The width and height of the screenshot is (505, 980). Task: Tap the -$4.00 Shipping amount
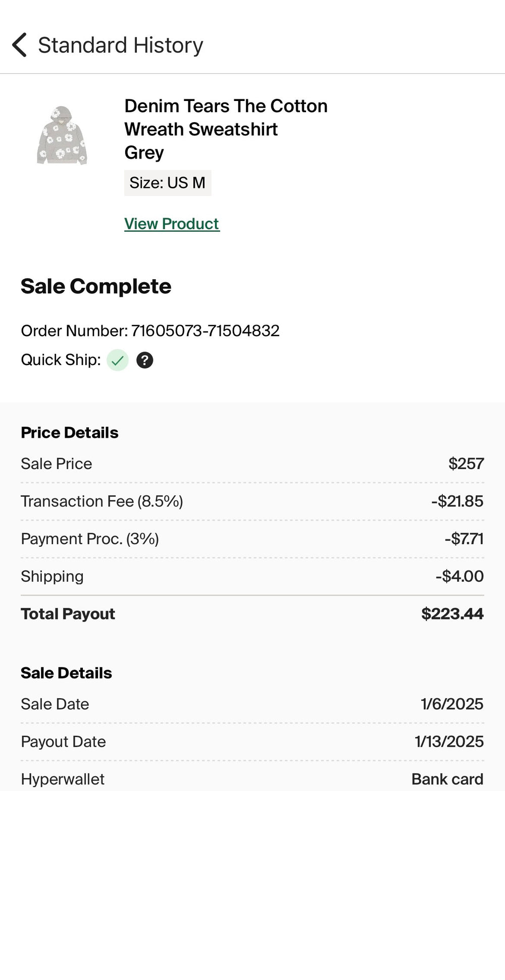click(x=459, y=576)
